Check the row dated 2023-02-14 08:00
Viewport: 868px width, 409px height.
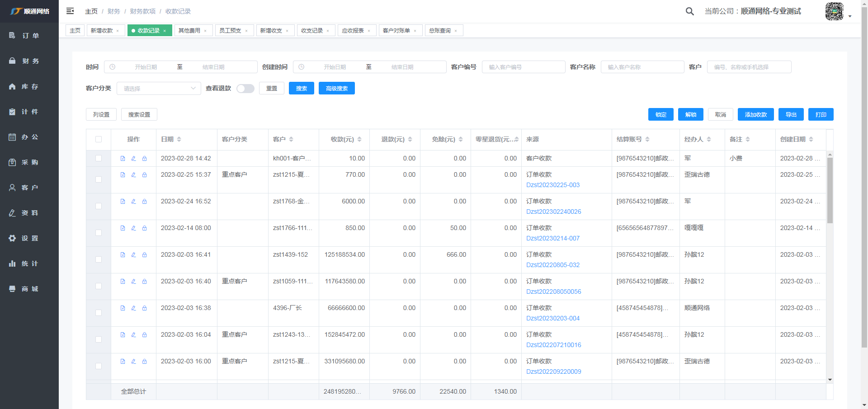click(99, 233)
